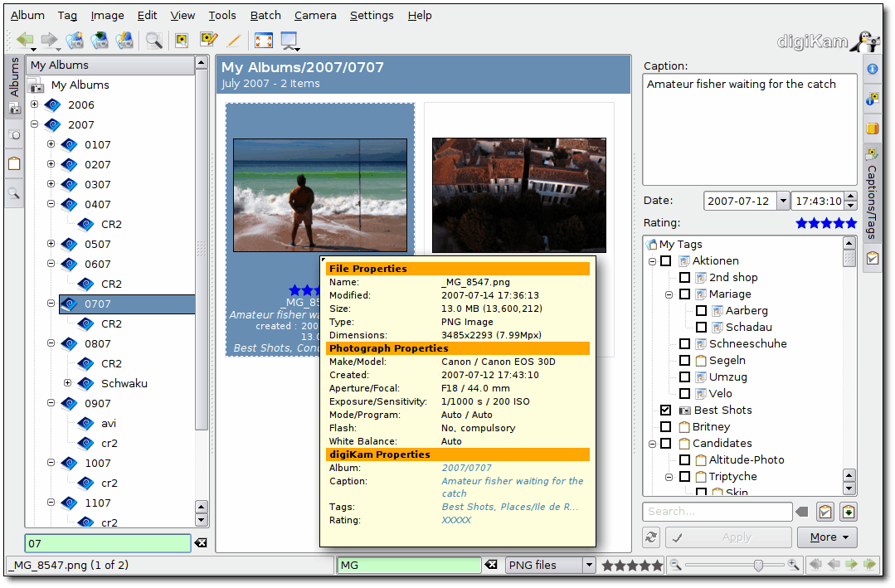Screen dimensions: 895x588
Task: Click the magnifier search icon in toolbar
Action: 153,40
